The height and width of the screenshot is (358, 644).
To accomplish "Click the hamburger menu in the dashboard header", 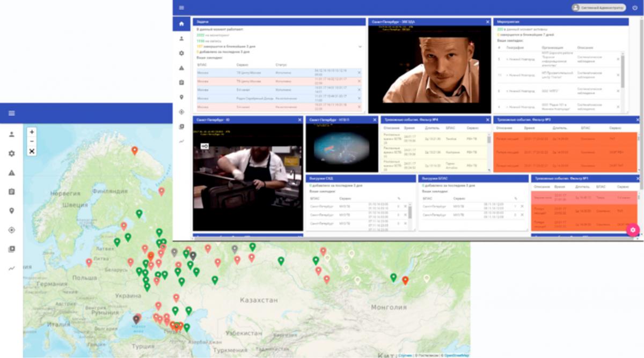I will tap(181, 8).
